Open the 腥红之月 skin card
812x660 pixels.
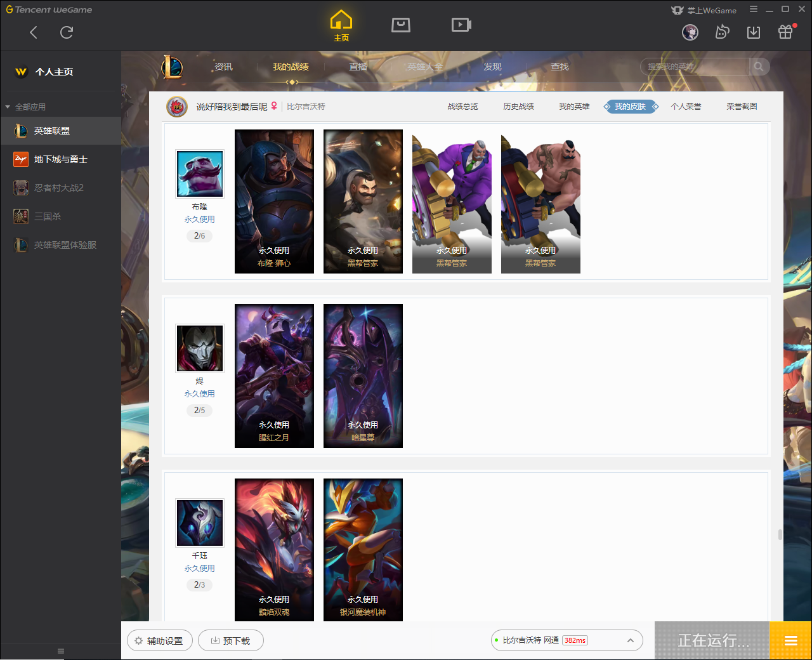pyautogui.click(x=274, y=376)
